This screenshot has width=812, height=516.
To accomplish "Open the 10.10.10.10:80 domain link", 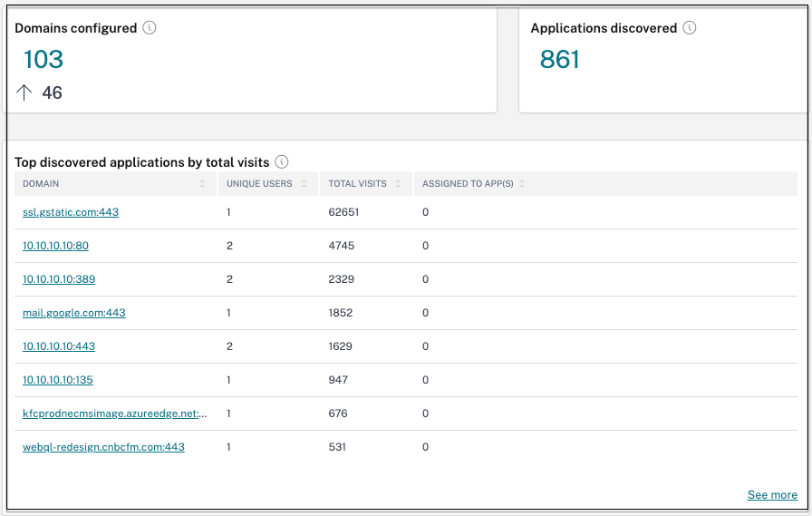I will point(55,246).
